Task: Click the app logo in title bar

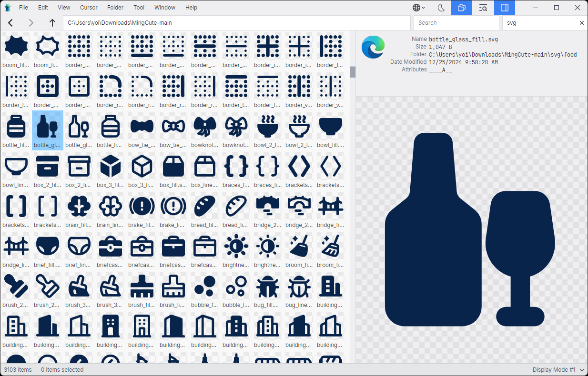Action: tap(8, 8)
